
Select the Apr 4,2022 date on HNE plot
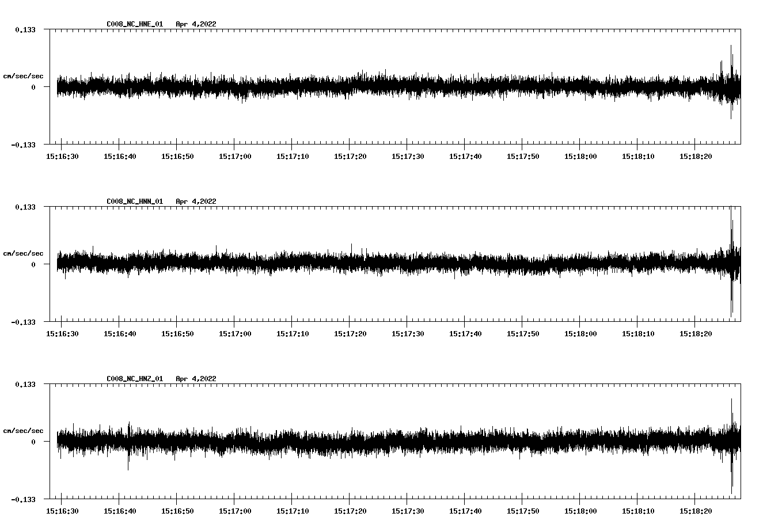[x=196, y=24]
